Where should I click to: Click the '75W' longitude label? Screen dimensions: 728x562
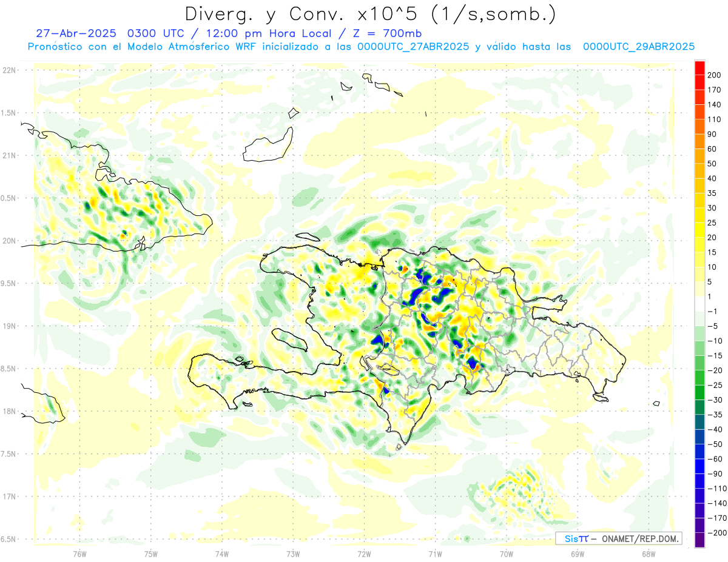coord(151,553)
